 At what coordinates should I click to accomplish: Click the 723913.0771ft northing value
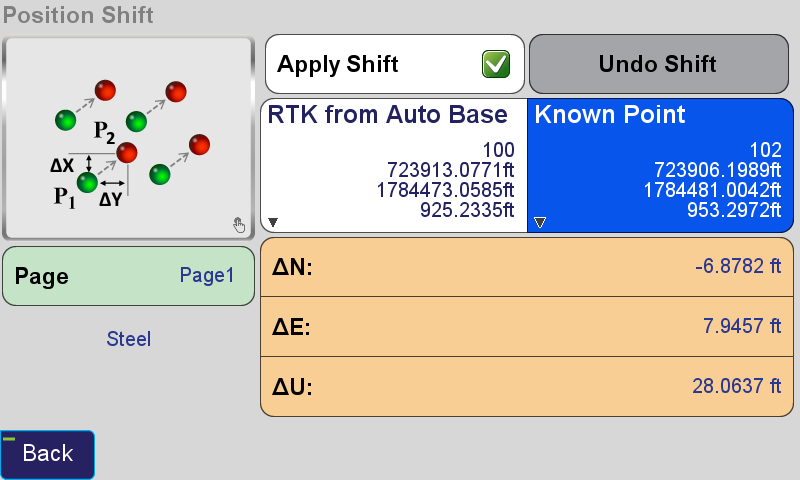(x=451, y=170)
